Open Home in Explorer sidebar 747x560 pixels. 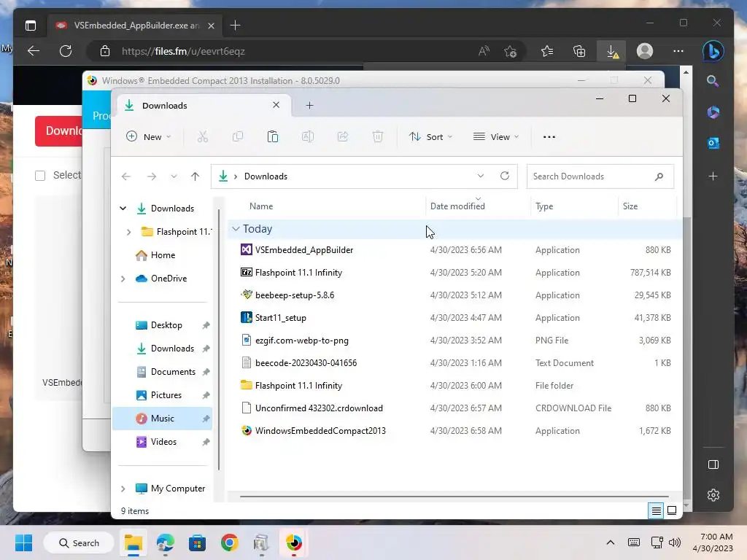pos(163,255)
